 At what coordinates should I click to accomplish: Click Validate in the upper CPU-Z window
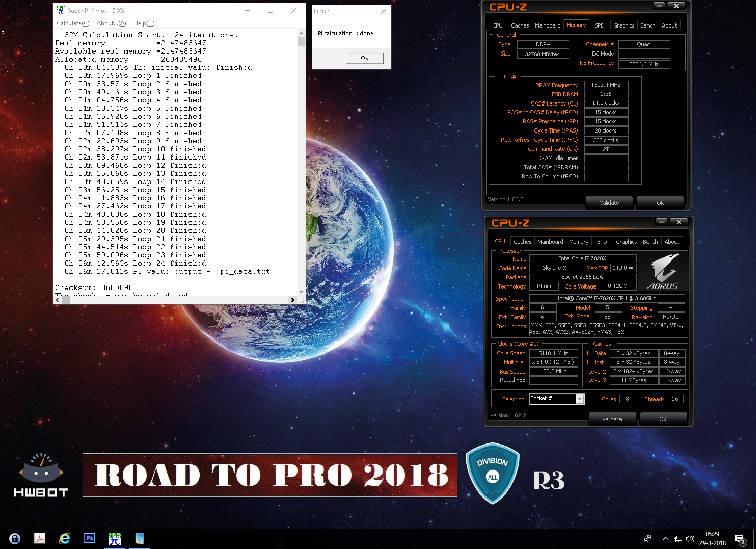pos(609,203)
